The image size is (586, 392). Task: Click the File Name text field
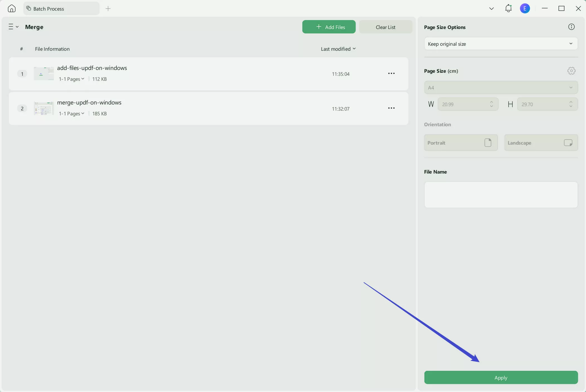tap(501, 195)
